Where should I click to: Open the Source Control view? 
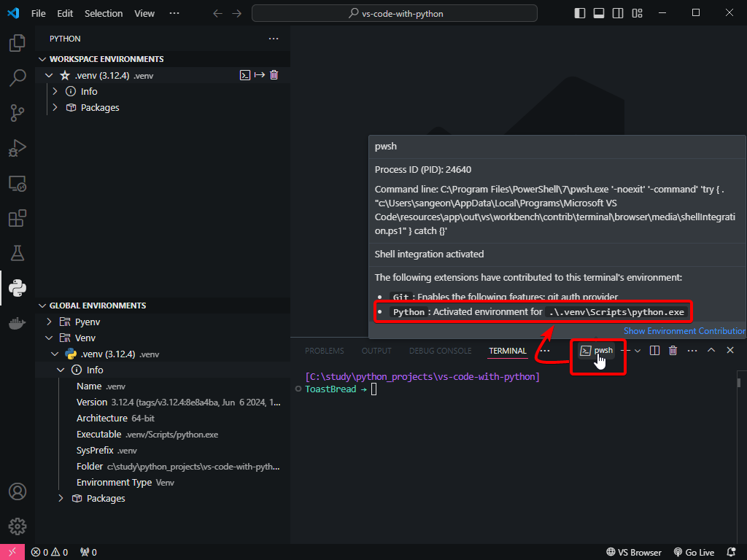point(18,113)
